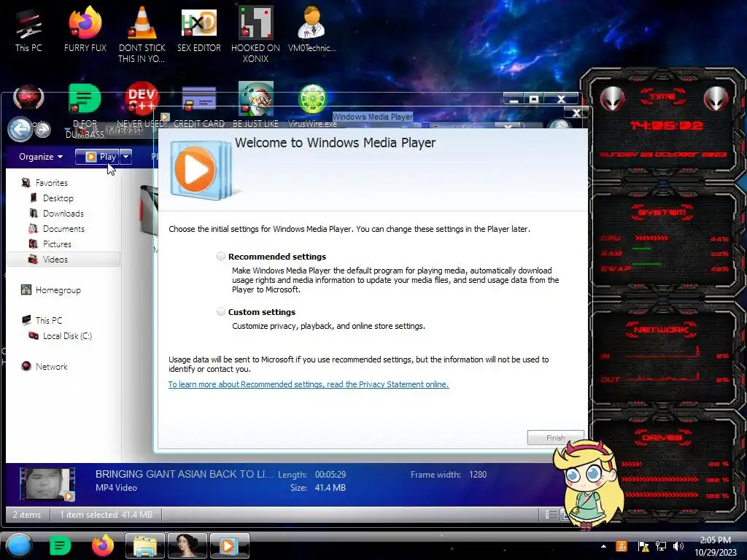Click the Start orb on taskbar
The image size is (747, 560).
point(18,545)
